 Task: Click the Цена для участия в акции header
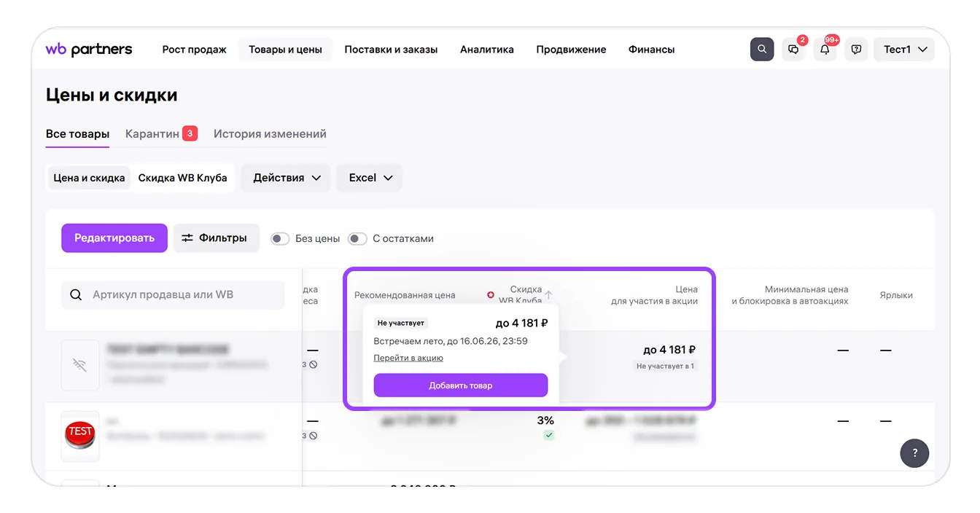(x=654, y=295)
